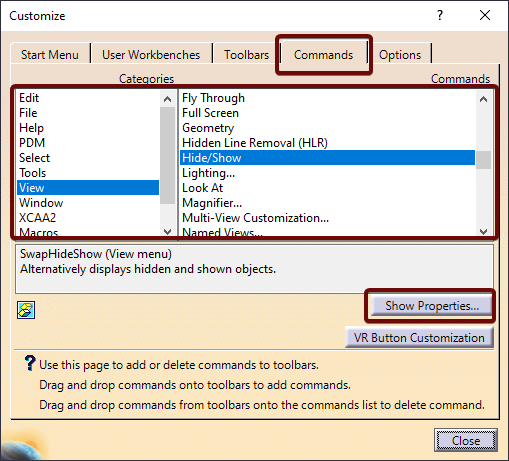Switch to the Toolbars tab

[x=247, y=54]
